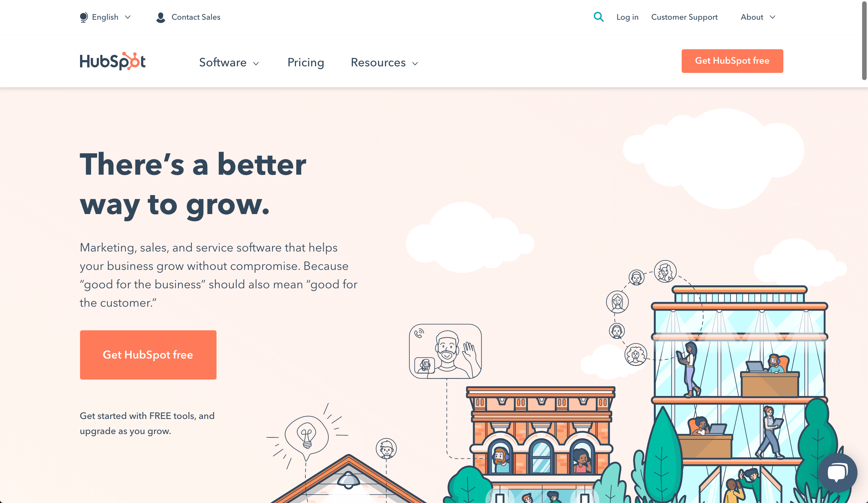Click the Customer Support menu item
The height and width of the screenshot is (503, 868).
tap(684, 17)
